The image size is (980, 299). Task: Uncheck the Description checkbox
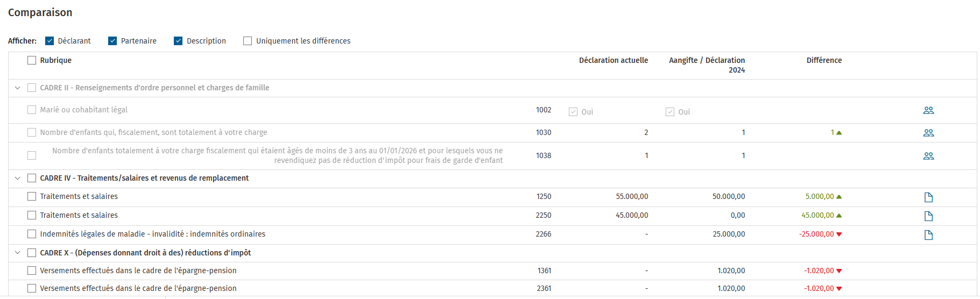pos(178,41)
